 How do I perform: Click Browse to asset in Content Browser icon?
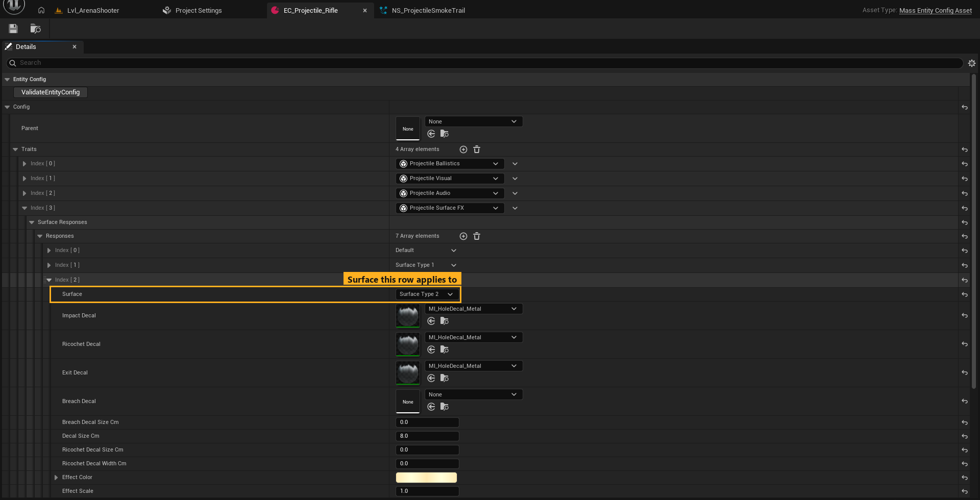tap(35, 29)
